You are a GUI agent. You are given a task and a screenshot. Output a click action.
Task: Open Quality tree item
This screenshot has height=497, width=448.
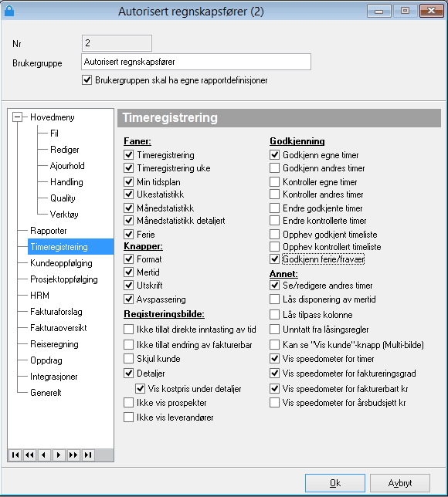click(x=63, y=198)
